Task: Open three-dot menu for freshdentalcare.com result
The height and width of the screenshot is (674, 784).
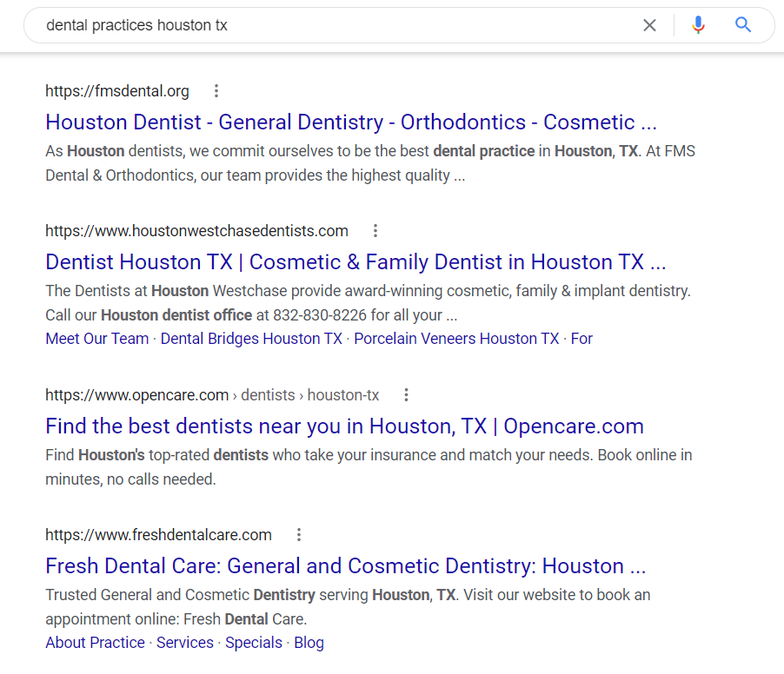Action: click(x=298, y=535)
